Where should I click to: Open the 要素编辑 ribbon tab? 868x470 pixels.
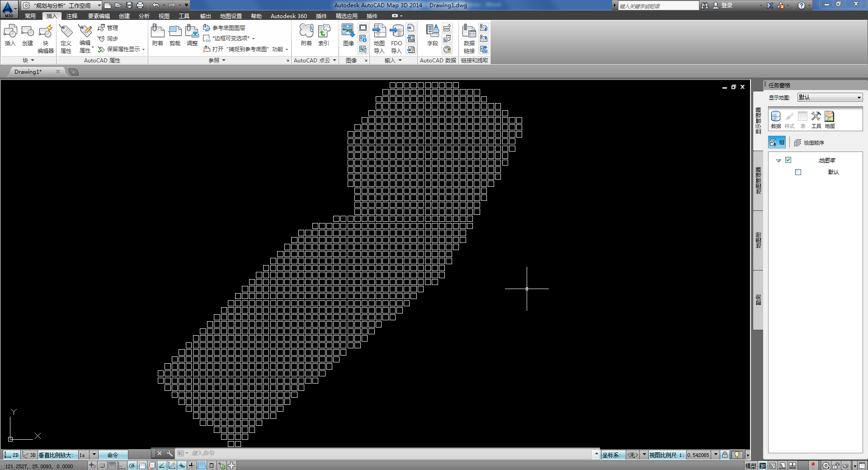point(99,16)
